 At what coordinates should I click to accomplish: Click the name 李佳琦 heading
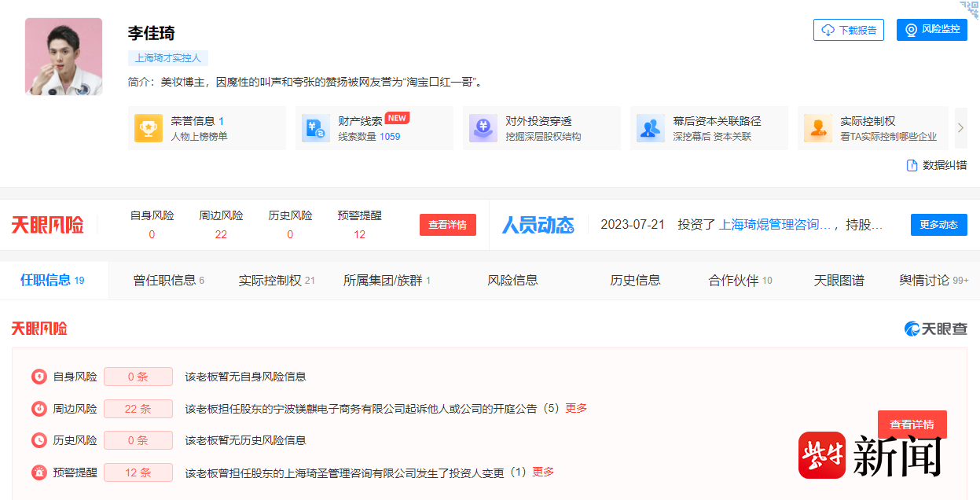(x=152, y=33)
